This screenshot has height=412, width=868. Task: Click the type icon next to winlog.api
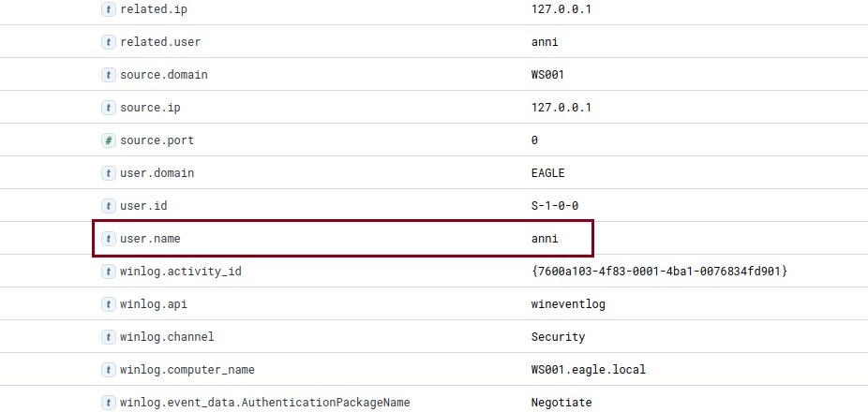pyautogui.click(x=109, y=304)
